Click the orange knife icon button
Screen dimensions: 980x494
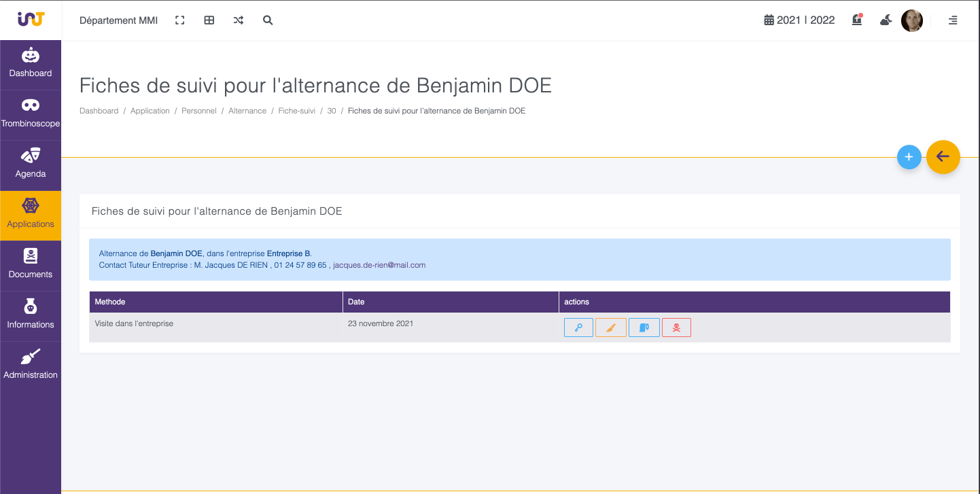(610, 328)
